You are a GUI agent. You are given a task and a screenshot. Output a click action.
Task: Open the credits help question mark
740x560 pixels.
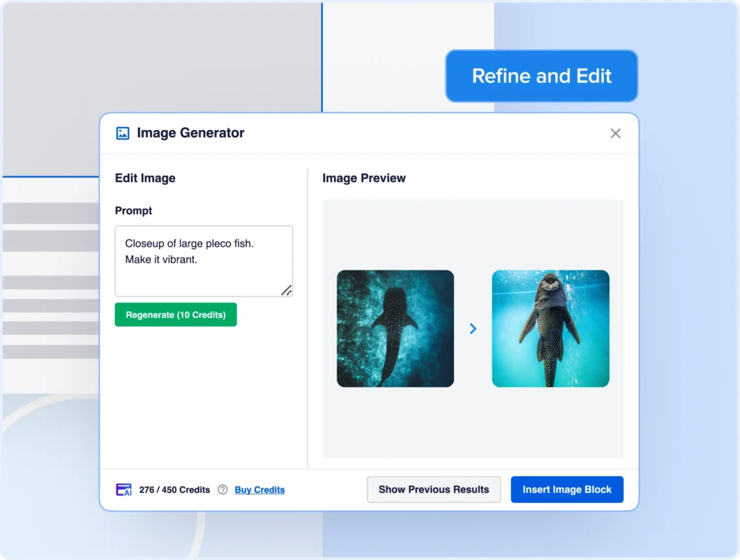click(223, 490)
